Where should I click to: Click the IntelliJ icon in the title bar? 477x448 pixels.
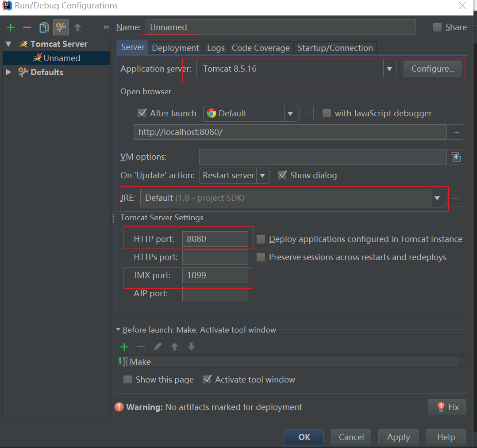click(x=7, y=5)
